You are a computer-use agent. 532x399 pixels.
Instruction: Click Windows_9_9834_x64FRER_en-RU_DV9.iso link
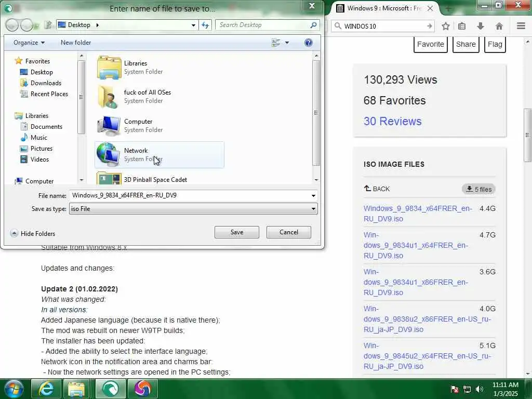pos(418,214)
